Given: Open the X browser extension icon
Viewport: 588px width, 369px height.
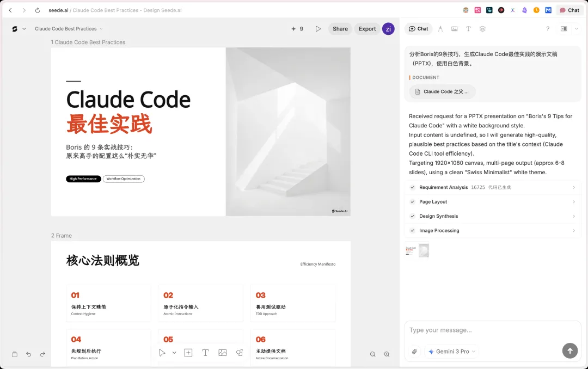Looking at the screenshot, I should point(513,10).
